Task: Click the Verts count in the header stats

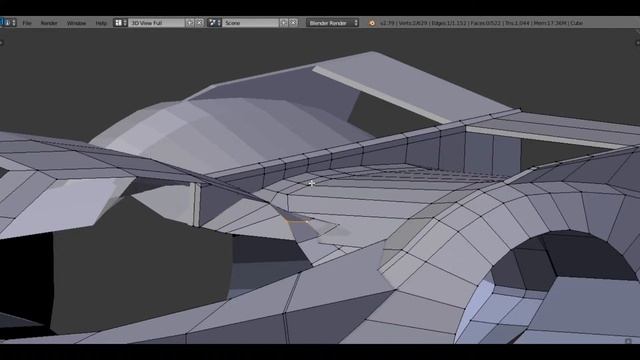Action: click(x=413, y=23)
